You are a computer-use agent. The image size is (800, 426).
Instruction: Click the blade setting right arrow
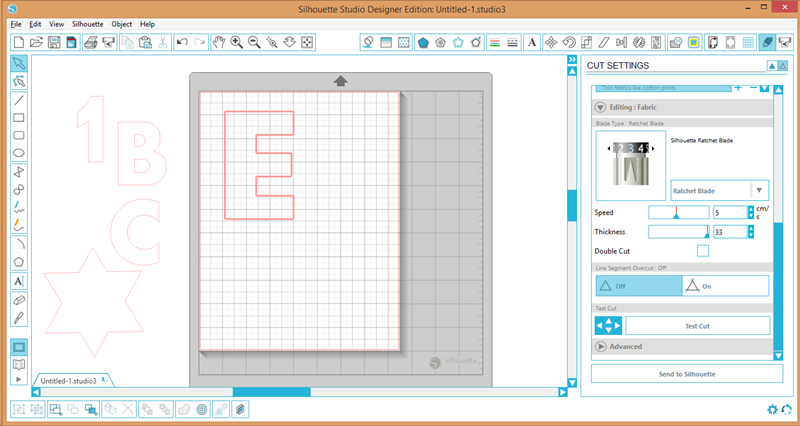click(653, 148)
